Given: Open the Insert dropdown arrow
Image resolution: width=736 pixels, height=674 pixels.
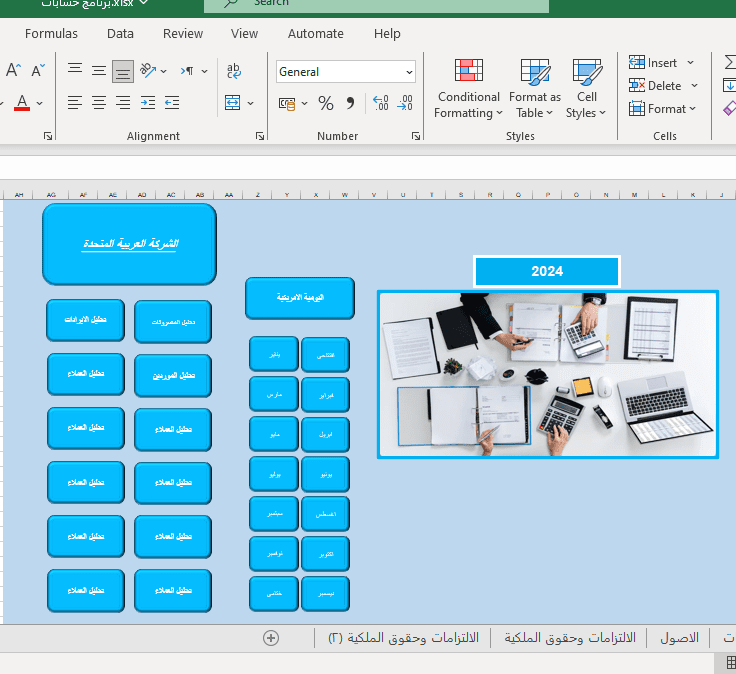Looking at the screenshot, I should [690, 62].
